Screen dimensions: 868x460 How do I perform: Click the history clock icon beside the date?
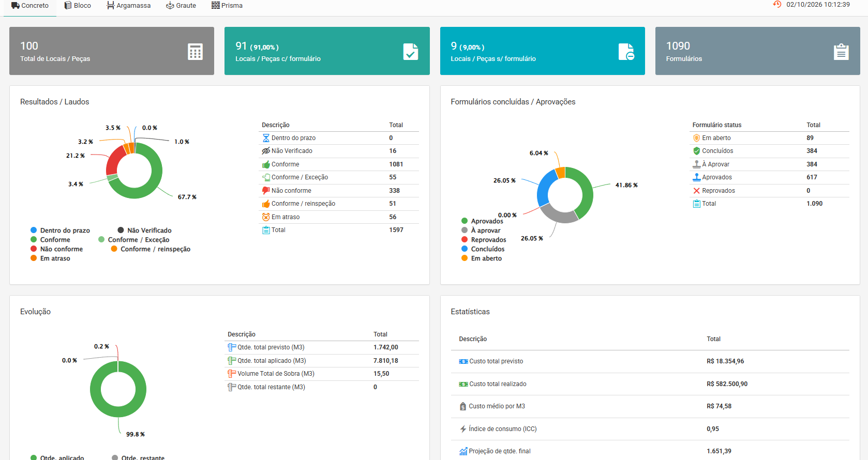[x=777, y=4]
